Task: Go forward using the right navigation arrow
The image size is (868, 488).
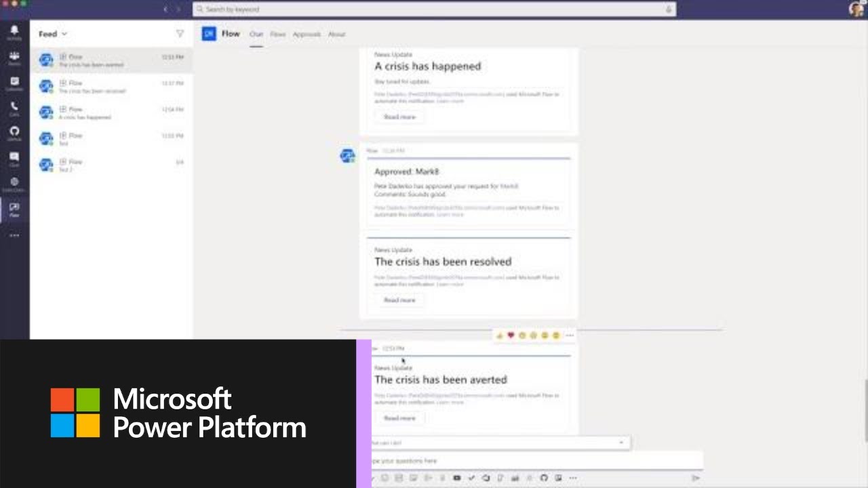Action: [x=179, y=9]
